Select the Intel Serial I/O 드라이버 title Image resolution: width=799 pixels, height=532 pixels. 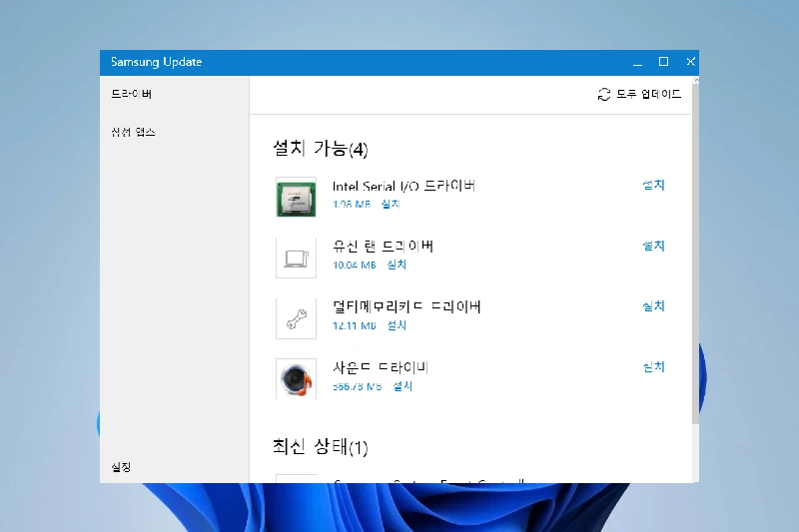403,186
